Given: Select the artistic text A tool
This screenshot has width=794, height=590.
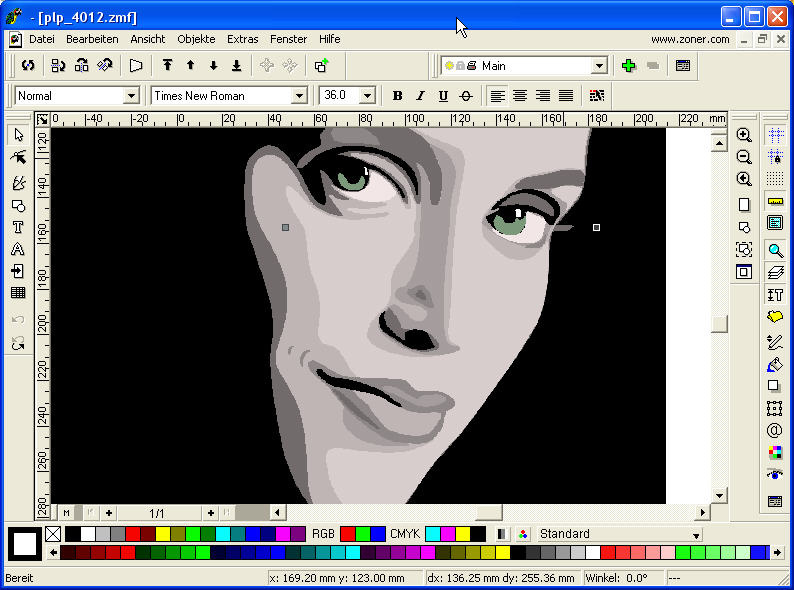Looking at the screenshot, I should point(18,249).
